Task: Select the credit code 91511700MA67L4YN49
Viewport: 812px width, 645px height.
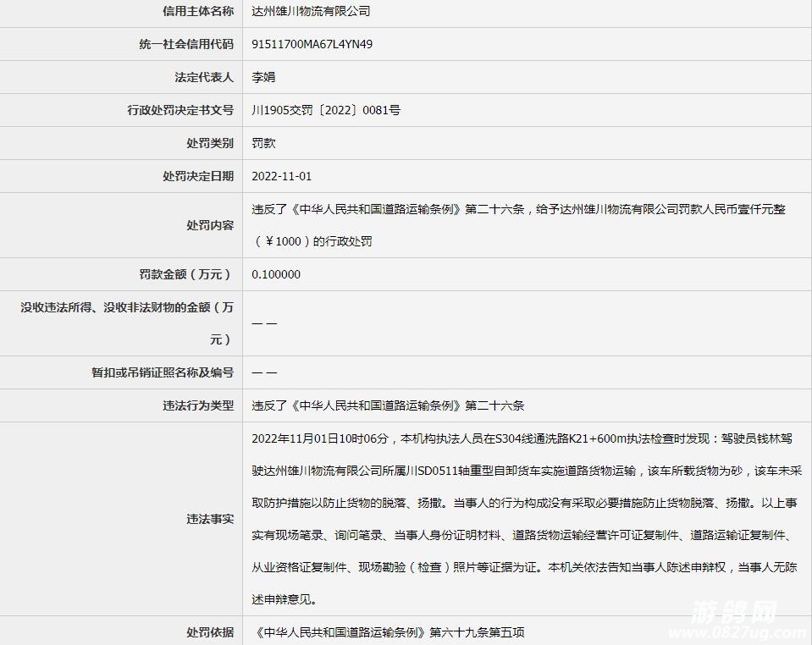Action: [312, 44]
